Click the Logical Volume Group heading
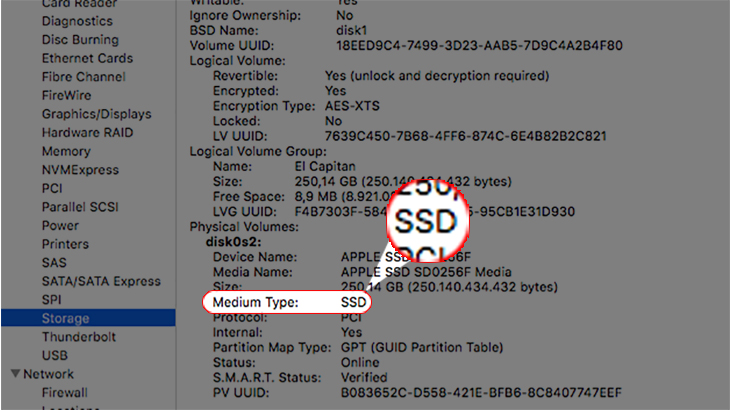Screen dimensions: 730x410 click(x=258, y=152)
